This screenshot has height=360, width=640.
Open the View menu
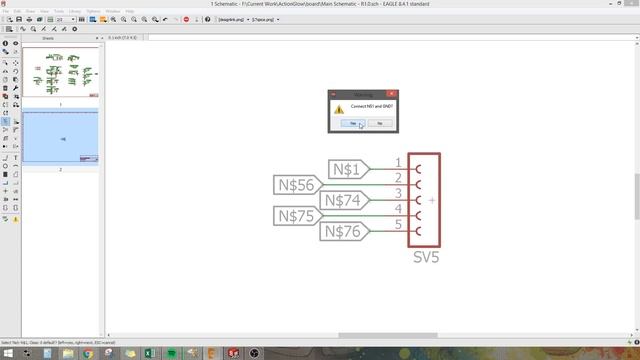[44, 11]
